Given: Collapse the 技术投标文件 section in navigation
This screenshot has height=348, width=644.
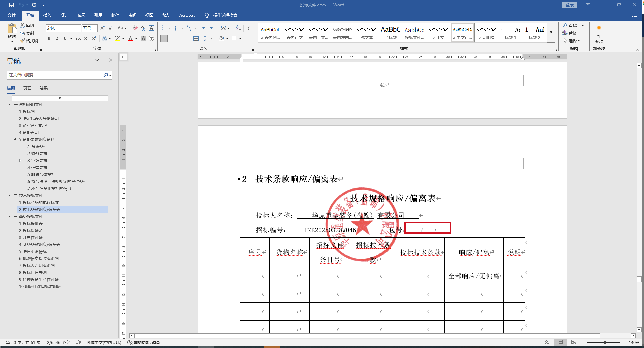Looking at the screenshot, I should (x=9, y=196).
